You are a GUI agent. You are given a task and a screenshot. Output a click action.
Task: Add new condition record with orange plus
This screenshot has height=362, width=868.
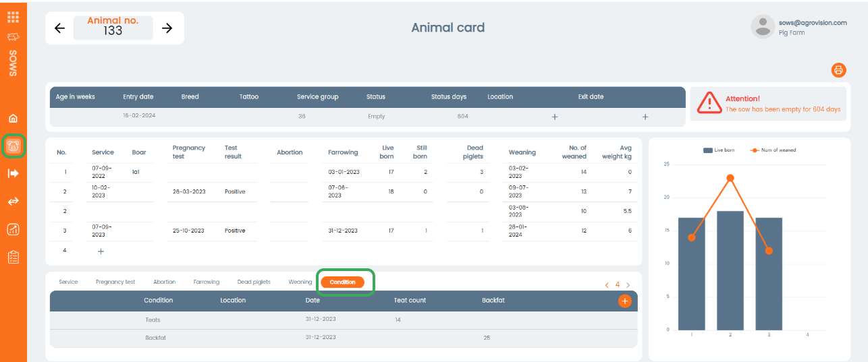click(625, 301)
